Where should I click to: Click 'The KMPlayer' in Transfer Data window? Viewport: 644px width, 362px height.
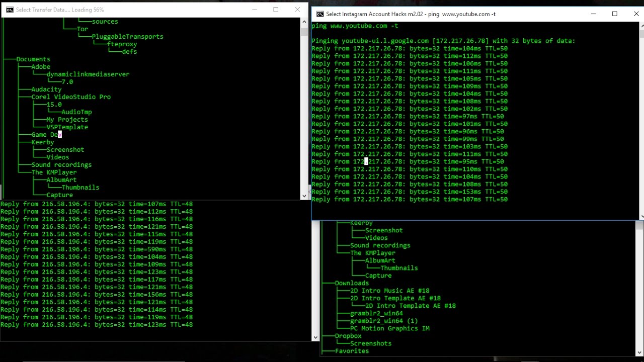tap(54, 172)
